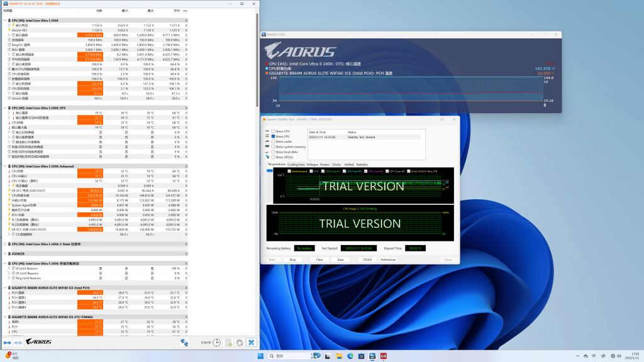Switch to the Powers tab
Screen dimensions: 644x362
tap(325, 165)
